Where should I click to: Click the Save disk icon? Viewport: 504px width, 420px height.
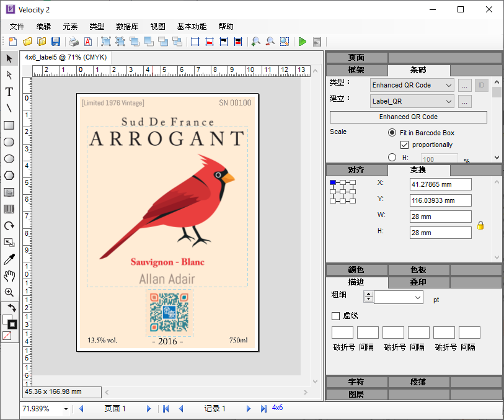point(56,42)
